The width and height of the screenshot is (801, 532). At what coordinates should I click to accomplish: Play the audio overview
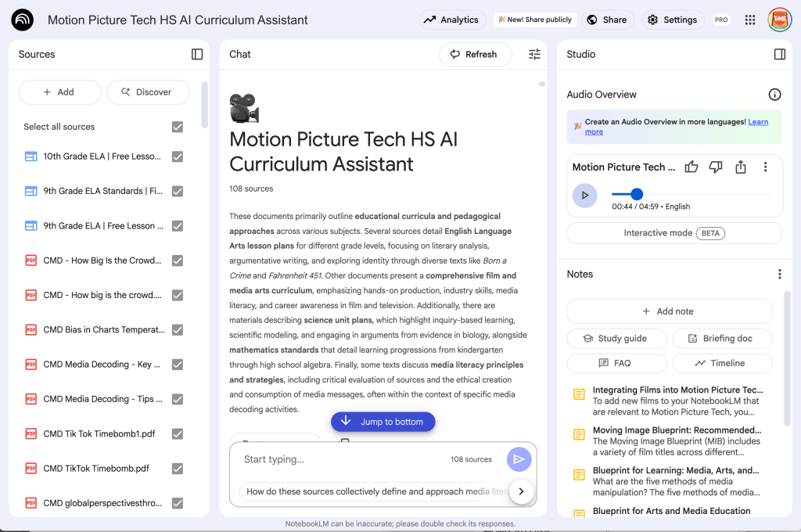(584, 195)
